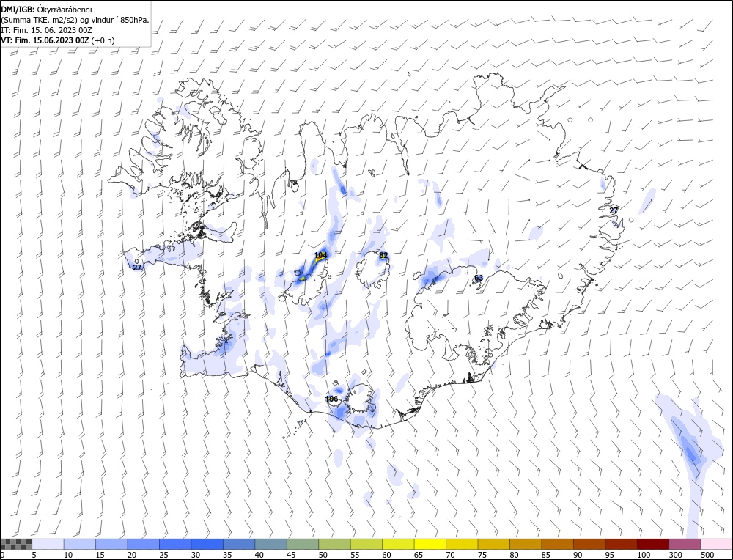Click the 27 label on the western peninsula
733x560 pixels.
137,268
